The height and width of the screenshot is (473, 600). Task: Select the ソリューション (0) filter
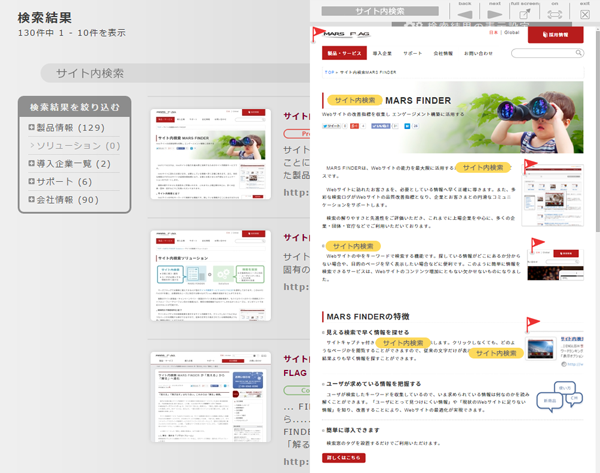75,146
